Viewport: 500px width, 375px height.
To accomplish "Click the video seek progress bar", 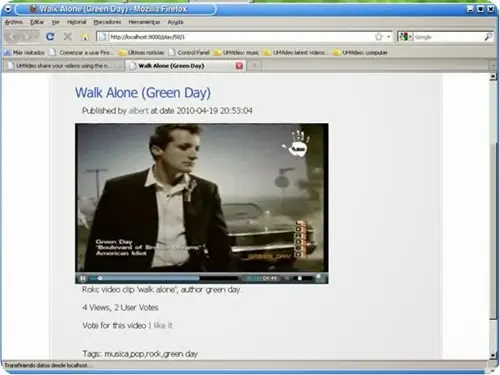I will [x=164, y=278].
